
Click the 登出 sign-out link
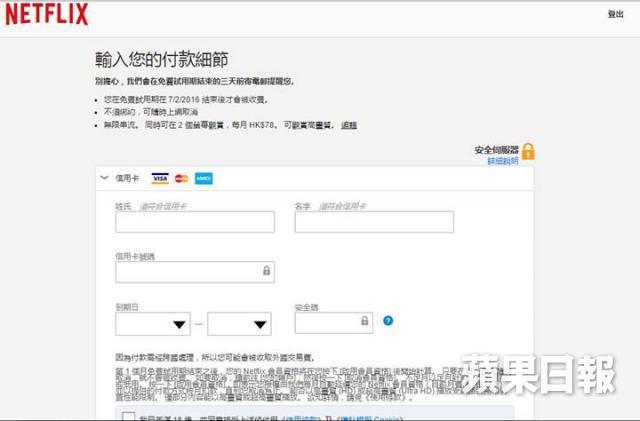[616, 14]
